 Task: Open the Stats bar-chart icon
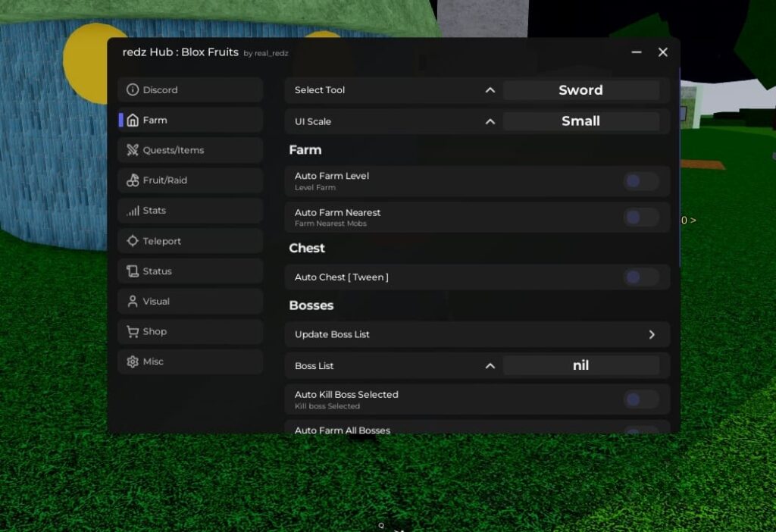coord(133,211)
